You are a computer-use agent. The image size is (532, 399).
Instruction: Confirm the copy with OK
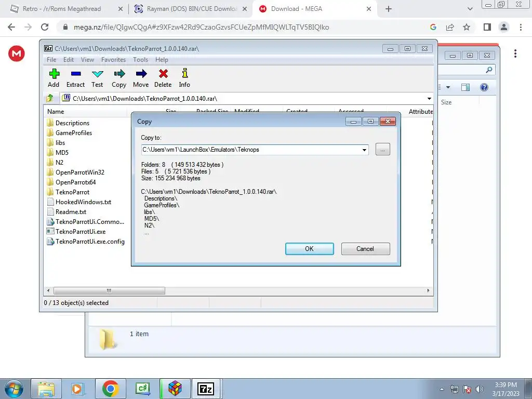tap(310, 249)
